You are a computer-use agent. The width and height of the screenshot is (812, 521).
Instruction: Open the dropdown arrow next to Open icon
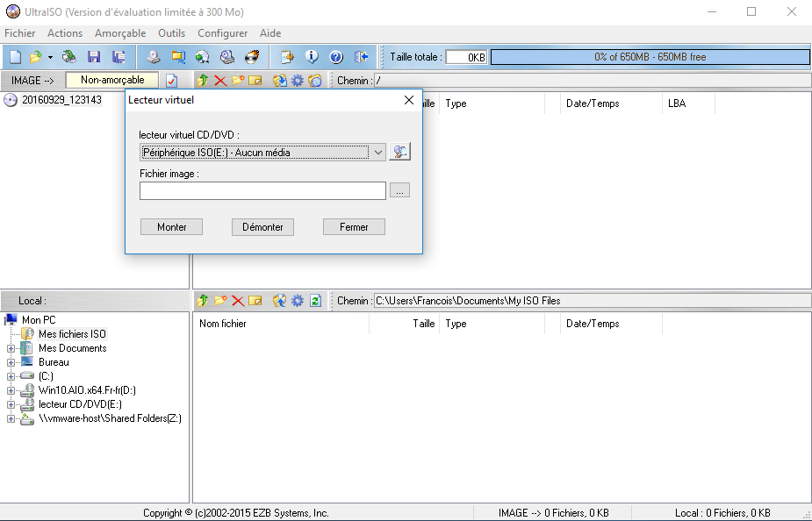click(50, 57)
